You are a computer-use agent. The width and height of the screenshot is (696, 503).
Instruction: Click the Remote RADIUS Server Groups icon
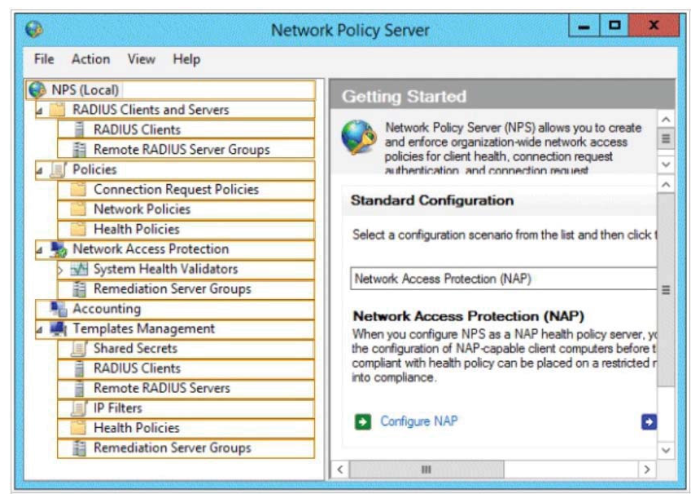click(79, 150)
